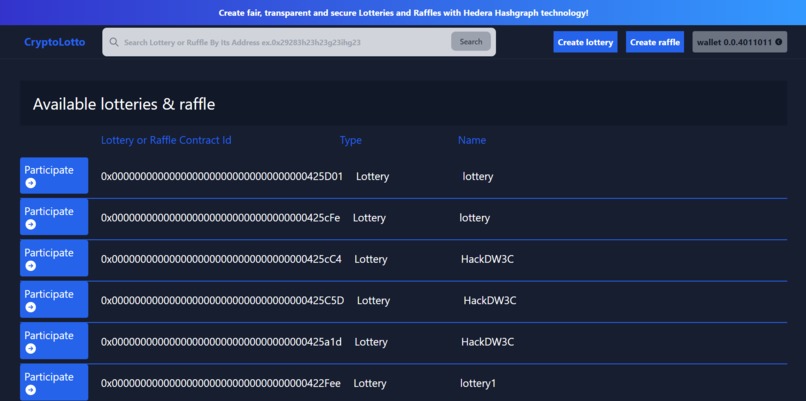The image size is (806, 401).
Task: Click Create lottery button
Action: [x=585, y=42]
